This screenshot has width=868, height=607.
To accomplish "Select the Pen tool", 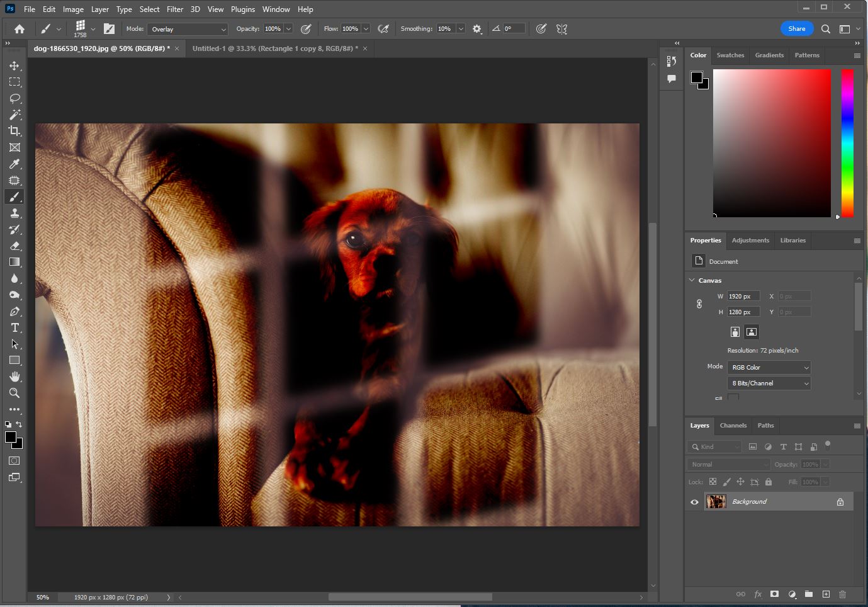I will click(14, 311).
